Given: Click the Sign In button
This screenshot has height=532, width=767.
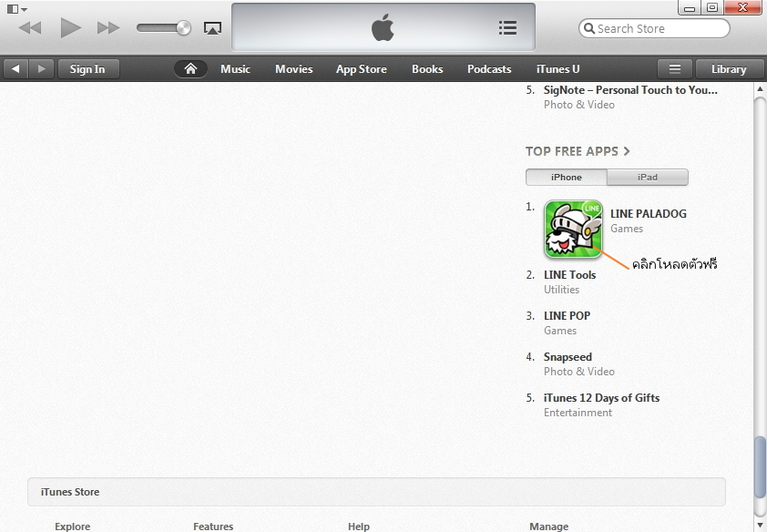Looking at the screenshot, I should (x=87, y=69).
